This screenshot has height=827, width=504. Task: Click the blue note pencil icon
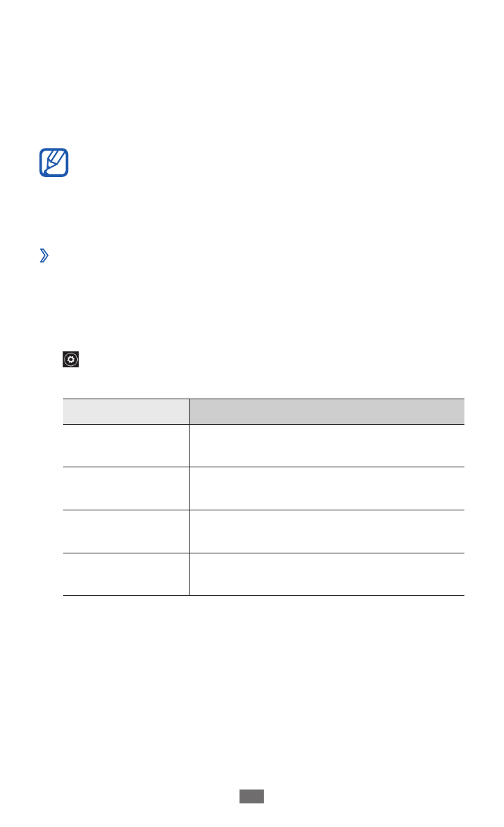[x=55, y=161]
